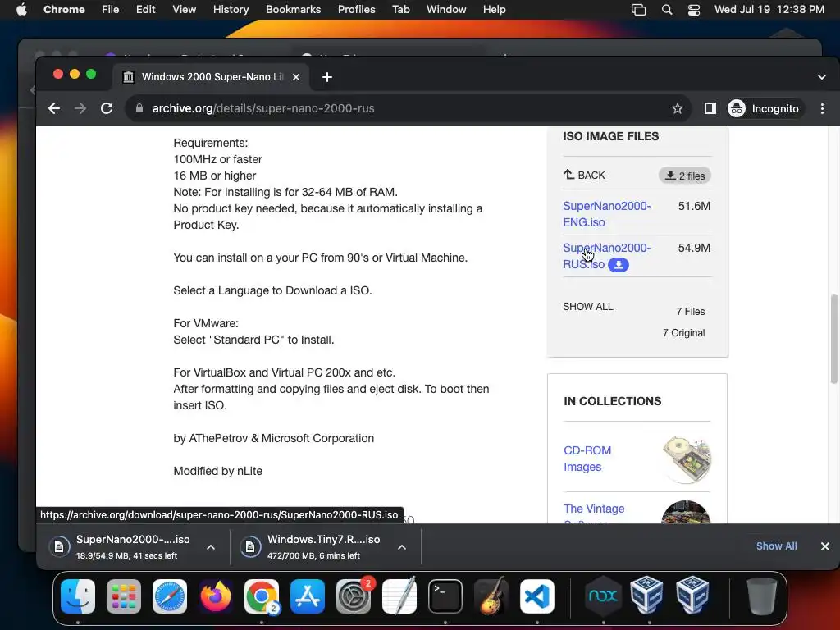This screenshot has width=840, height=630.
Task: Open the Help menu
Action: pos(494,9)
